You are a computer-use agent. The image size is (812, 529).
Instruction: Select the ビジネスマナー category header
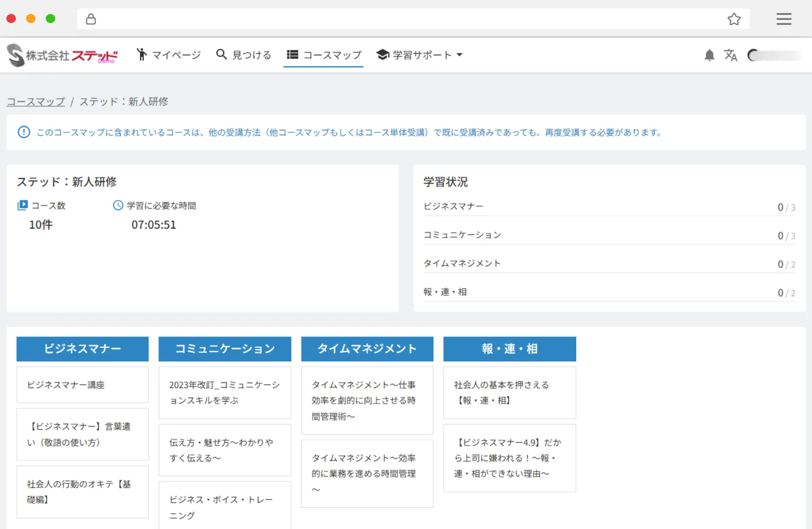[x=82, y=349]
